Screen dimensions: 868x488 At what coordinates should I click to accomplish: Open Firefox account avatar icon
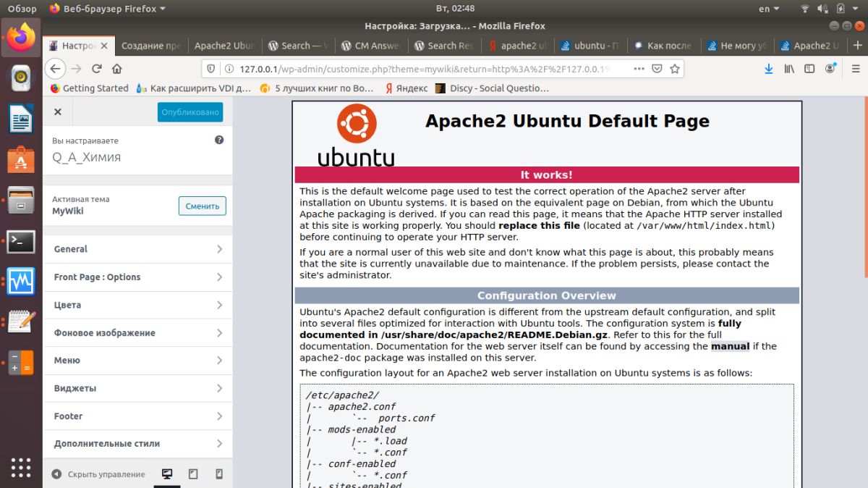click(830, 69)
